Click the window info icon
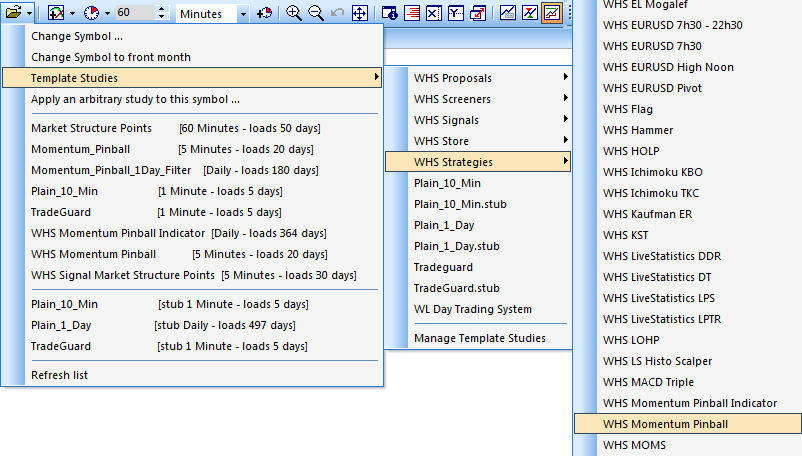Viewport: 802px width, 456px height. coord(390,13)
